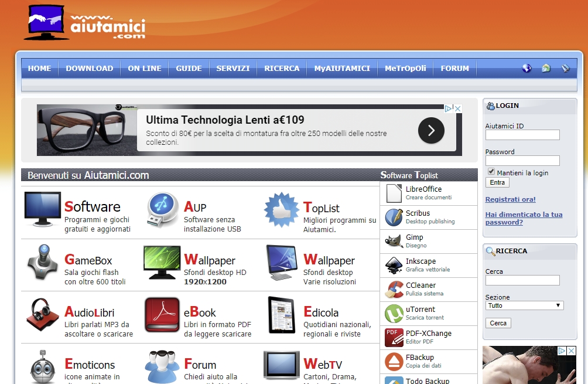Follow the Registrati ora! link

click(x=510, y=199)
